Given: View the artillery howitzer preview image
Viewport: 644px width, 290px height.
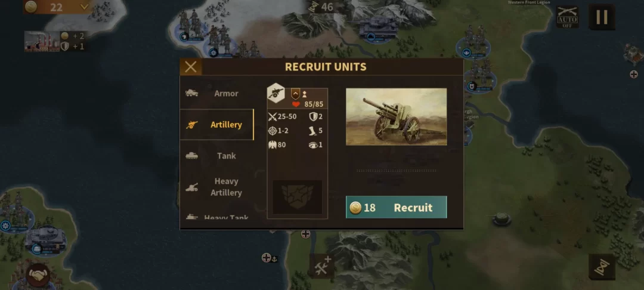Looking at the screenshot, I should 397,117.
